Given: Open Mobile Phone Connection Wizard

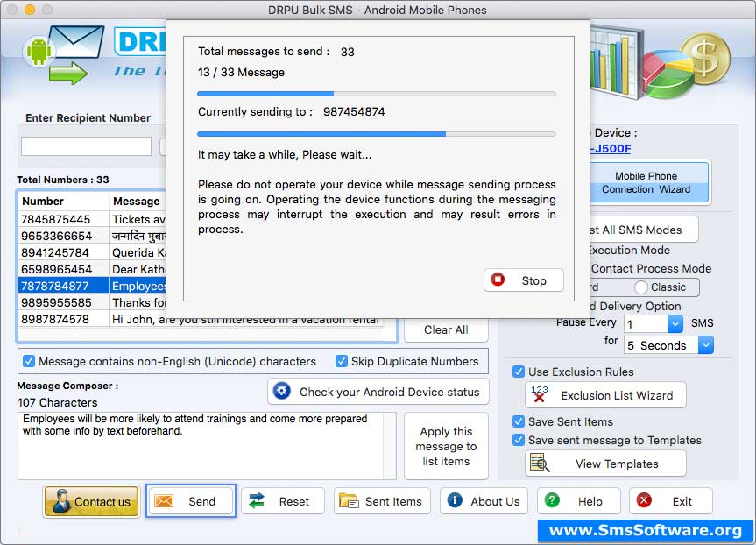Looking at the screenshot, I should tap(649, 183).
